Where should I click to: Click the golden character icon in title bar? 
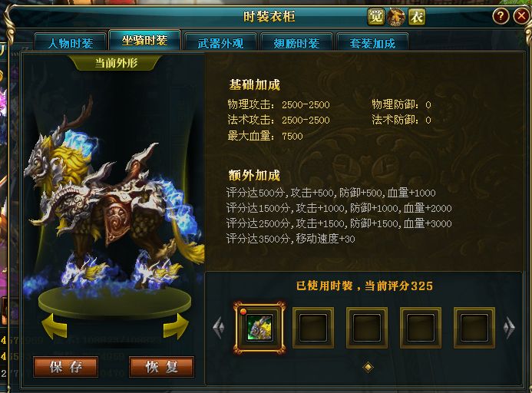point(396,17)
